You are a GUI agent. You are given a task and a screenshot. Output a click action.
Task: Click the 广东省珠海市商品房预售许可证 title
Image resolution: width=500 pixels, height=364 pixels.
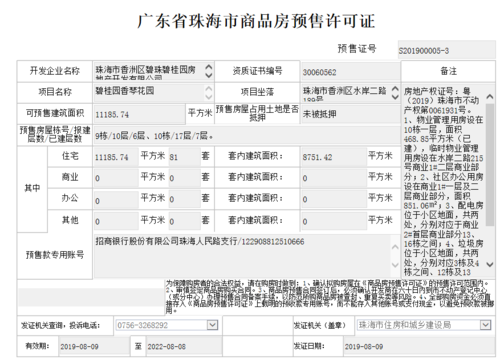[x=256, y=21]
